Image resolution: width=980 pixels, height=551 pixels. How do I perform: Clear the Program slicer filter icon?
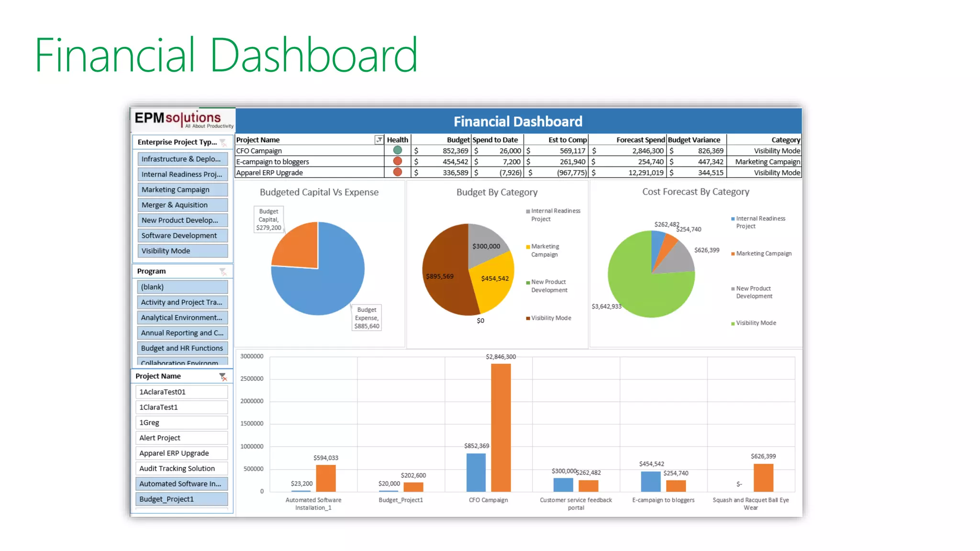coord(223,271)
